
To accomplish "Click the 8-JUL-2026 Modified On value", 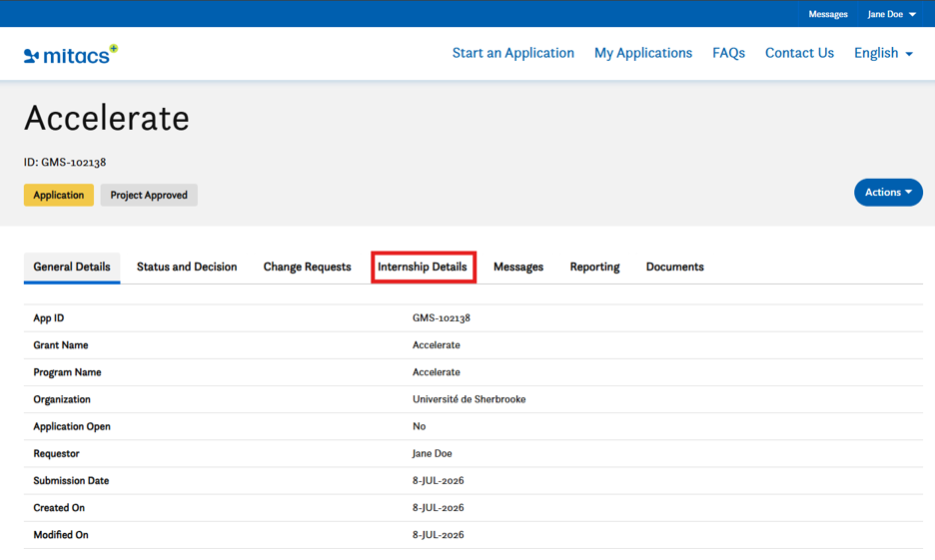I will click(x=439, y=535).
